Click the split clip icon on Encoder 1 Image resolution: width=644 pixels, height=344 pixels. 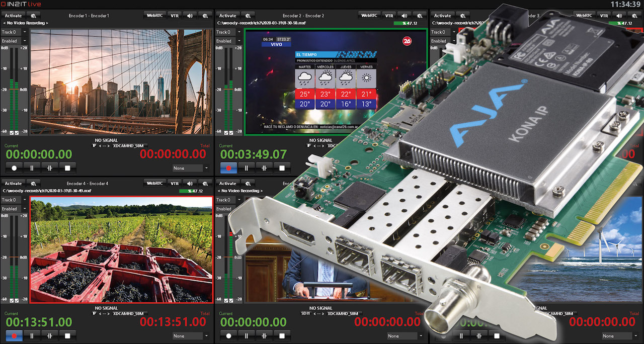tap(49, 167)
